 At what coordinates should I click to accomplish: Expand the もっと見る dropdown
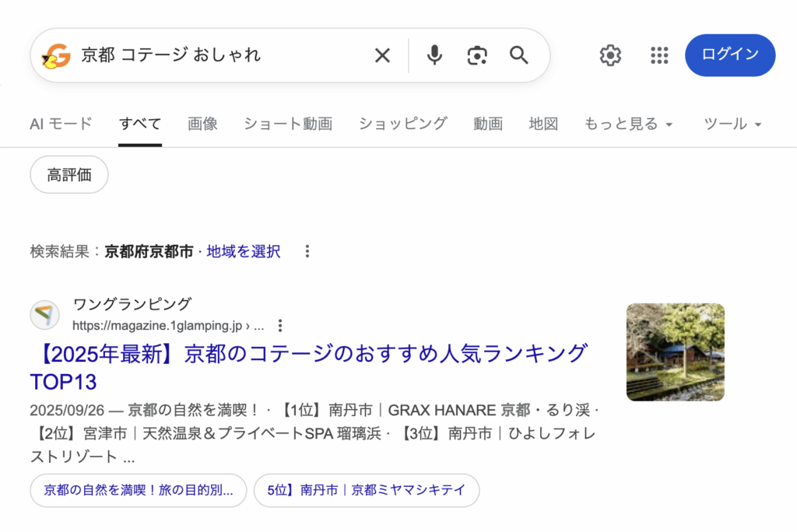tap(628, 124)
